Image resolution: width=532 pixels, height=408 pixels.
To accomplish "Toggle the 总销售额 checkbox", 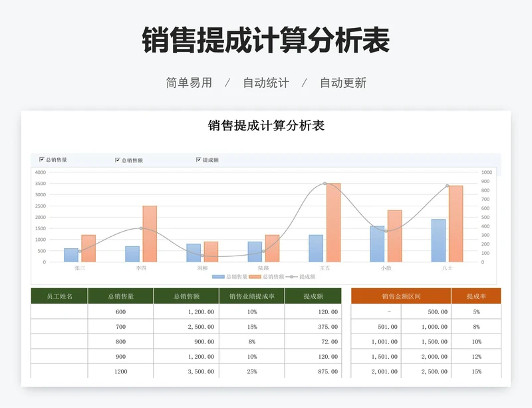I will click(x=117, y=160).
